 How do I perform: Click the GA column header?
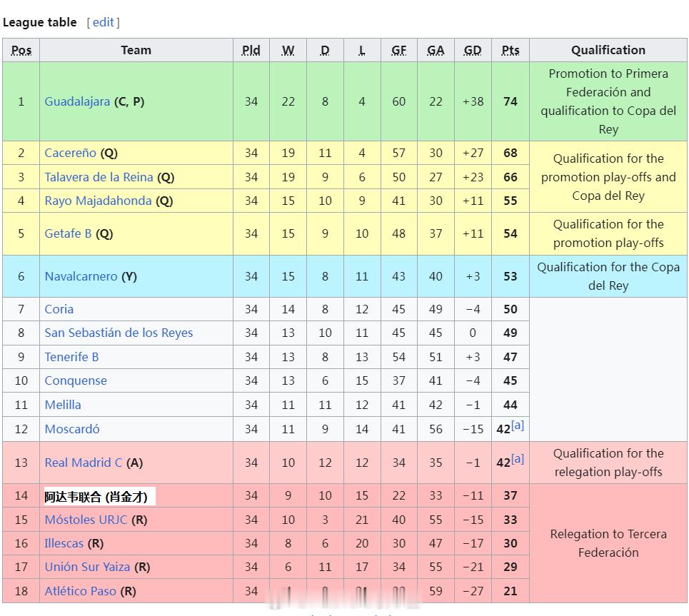[x=436, y=50]
